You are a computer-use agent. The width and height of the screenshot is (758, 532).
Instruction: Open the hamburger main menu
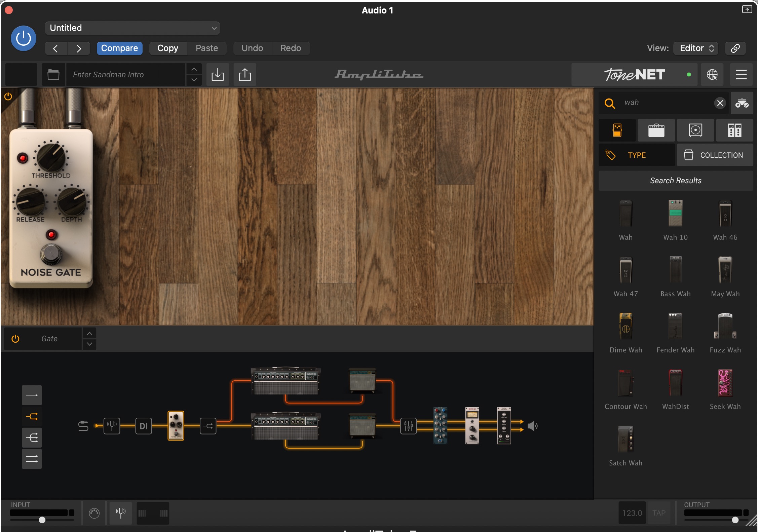[741, 74]
